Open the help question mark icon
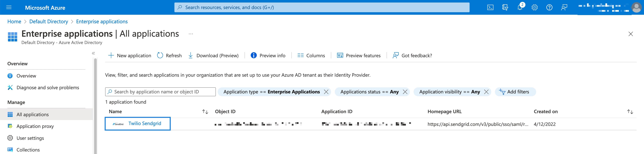The image size is (644, 154). (x=550, y=7)
